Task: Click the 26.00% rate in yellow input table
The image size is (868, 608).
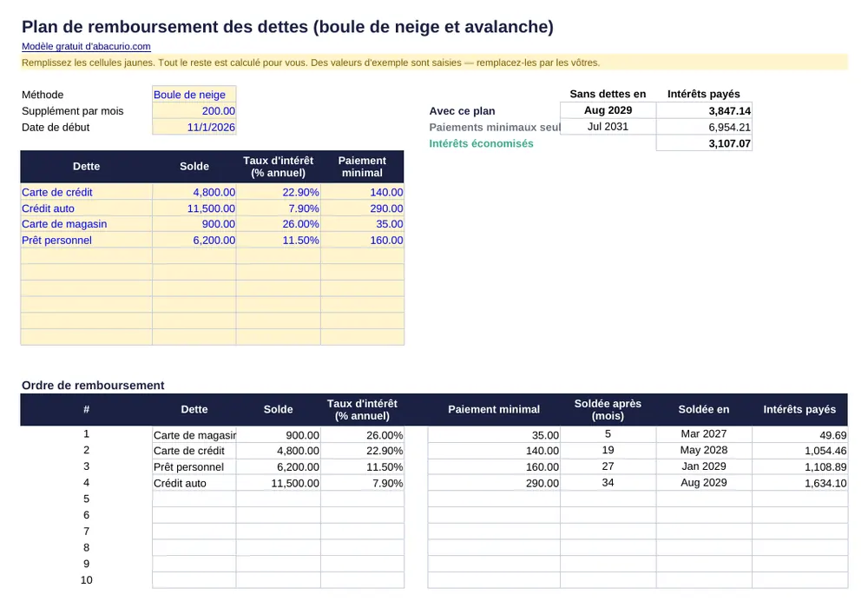Action: point(279,224)
